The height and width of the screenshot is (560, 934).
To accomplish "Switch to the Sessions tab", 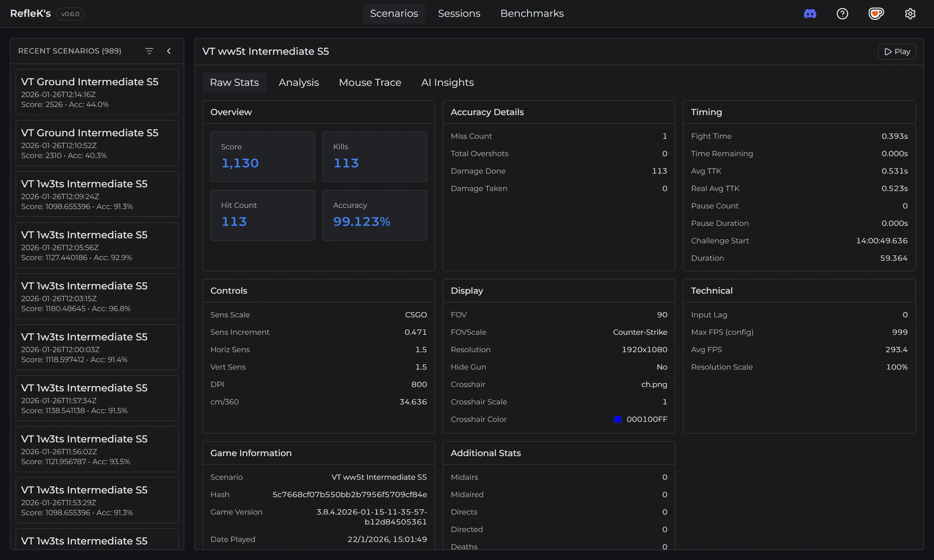I will [x=459, y=14].
